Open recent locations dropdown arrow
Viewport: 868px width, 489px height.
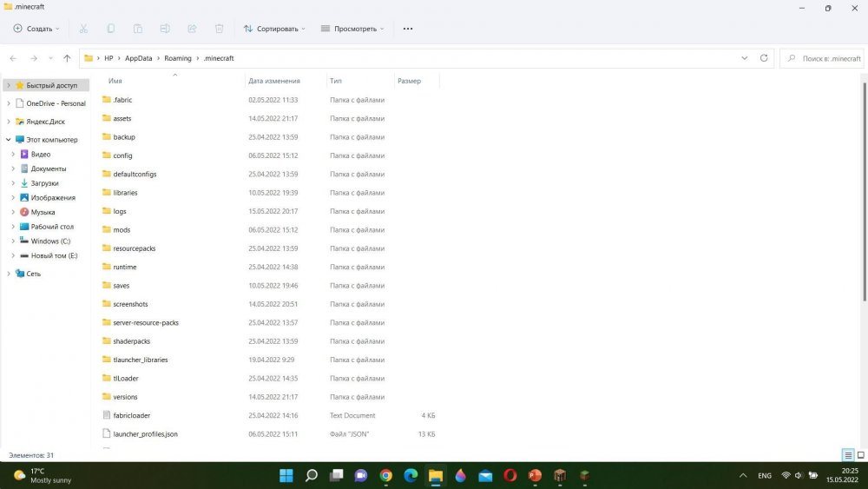tap(50, 58)
